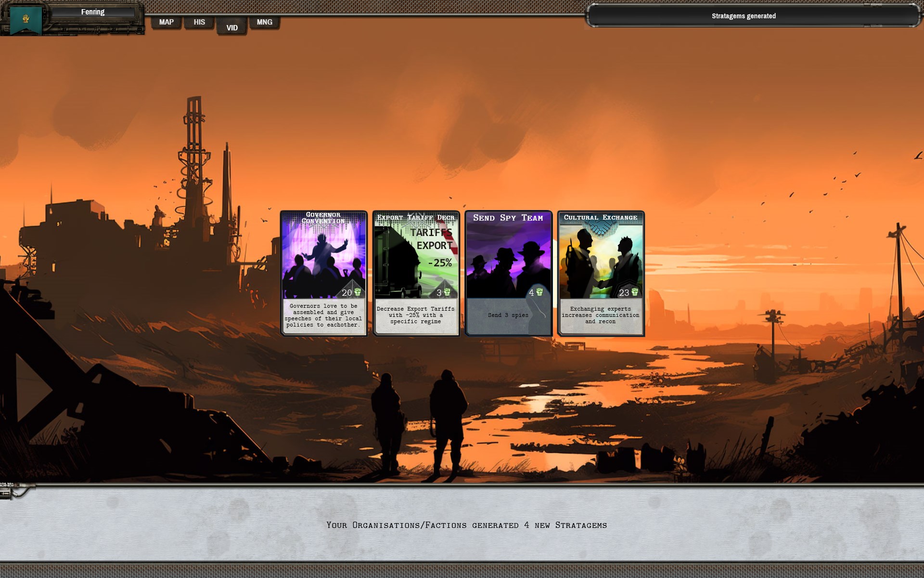This screenshot has height=578, width=924.
Task: Click the 'Send 3 spies' description text
Action: pos(508,315)
